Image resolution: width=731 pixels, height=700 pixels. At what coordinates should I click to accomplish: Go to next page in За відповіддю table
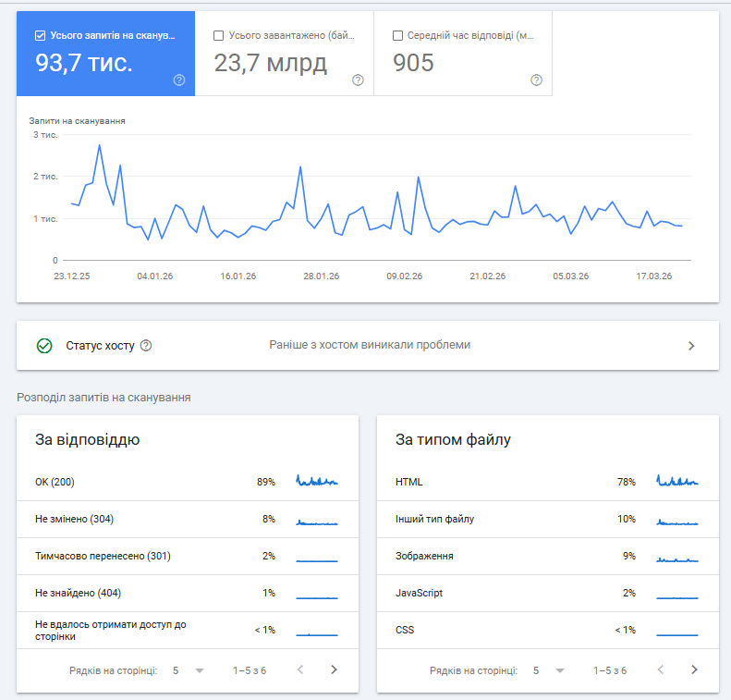click(x=334, y=669)
